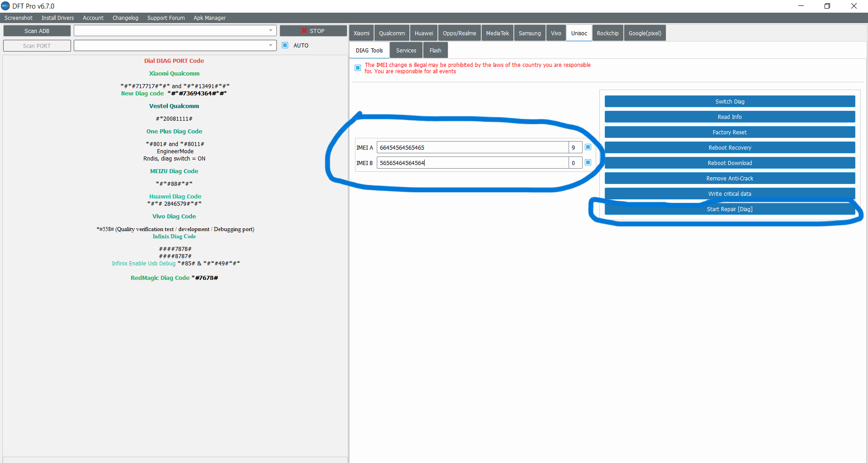Click the red X STOP button
The image size is (868, 463).
pyautogui.click(x=313, y=31)
